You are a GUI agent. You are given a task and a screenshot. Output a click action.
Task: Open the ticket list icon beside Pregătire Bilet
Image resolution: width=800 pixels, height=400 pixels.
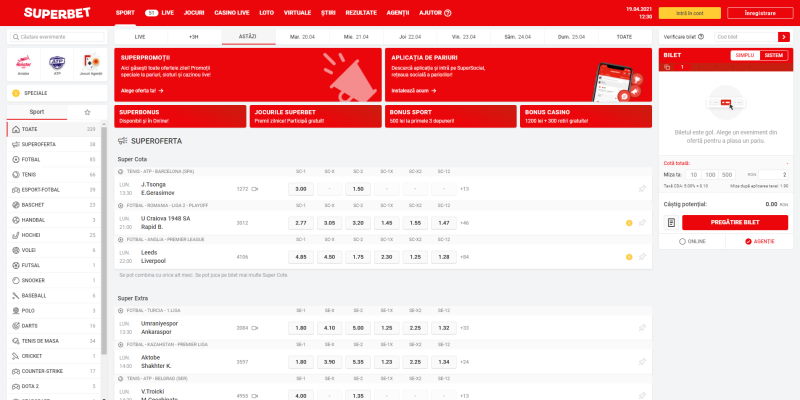point(671,222)
